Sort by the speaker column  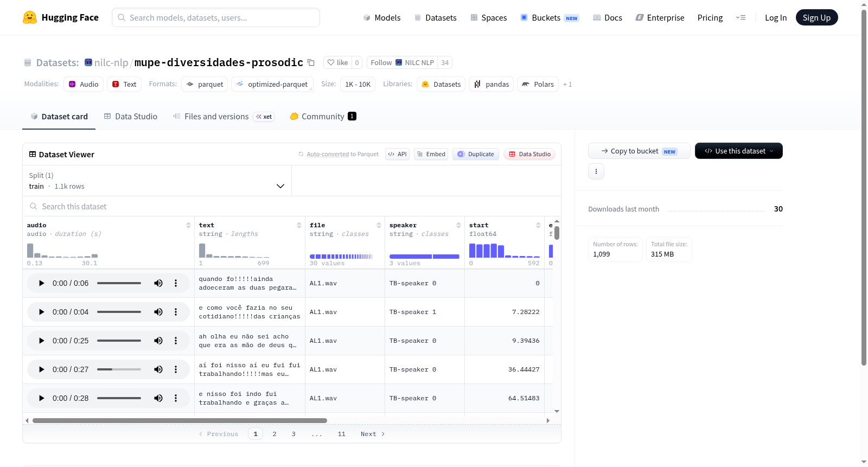pos(458,225)
